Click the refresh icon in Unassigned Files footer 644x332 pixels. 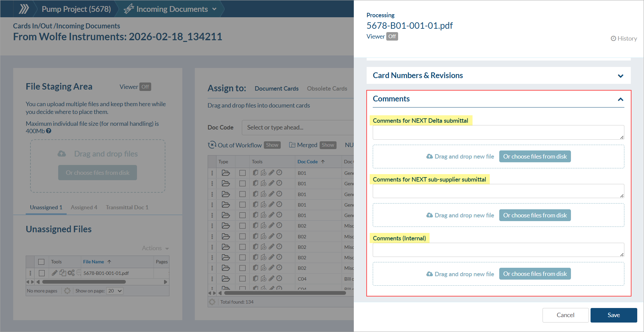click(67, 291)
